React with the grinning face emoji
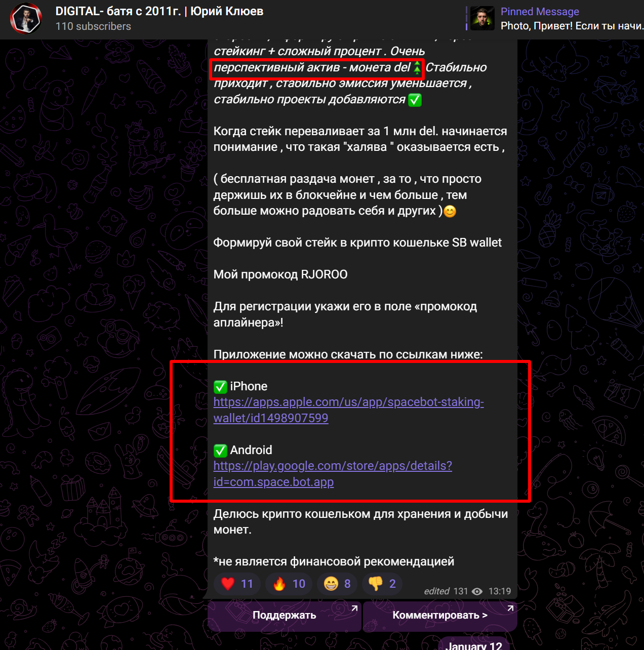 pos(337,584)
